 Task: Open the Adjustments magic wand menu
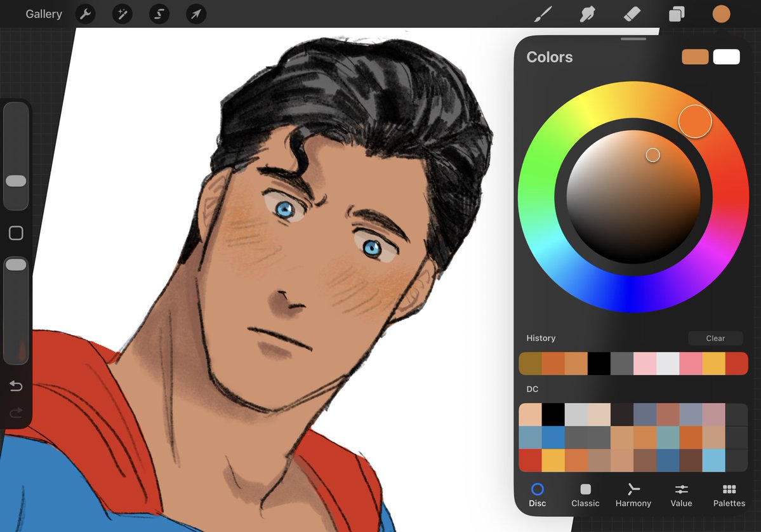click(122, 14)
